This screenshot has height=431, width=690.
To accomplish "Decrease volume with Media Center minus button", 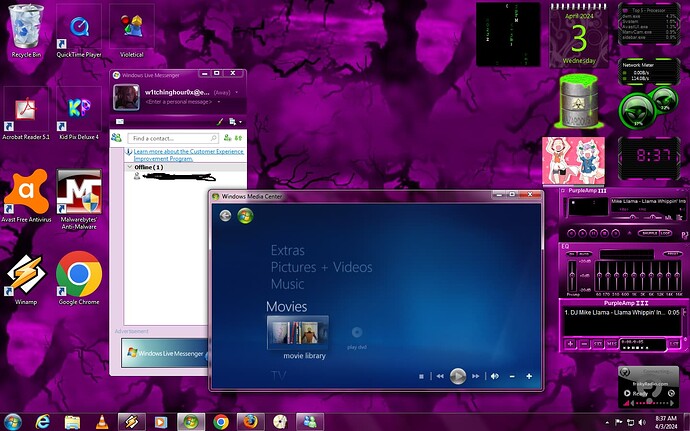I will coord(512,376).
